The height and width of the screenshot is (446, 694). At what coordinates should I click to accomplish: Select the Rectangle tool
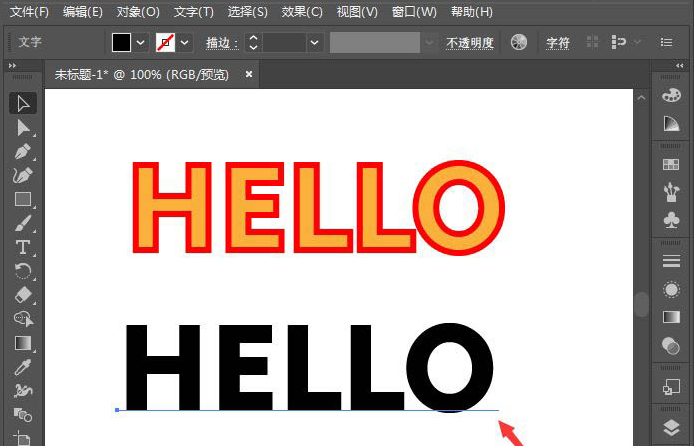click(23, 199)
